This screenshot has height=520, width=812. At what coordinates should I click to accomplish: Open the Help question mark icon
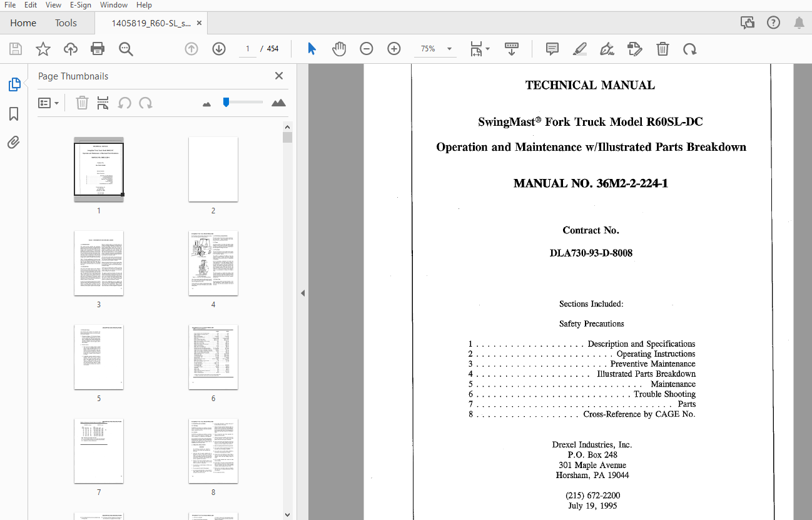pos(773,23)
